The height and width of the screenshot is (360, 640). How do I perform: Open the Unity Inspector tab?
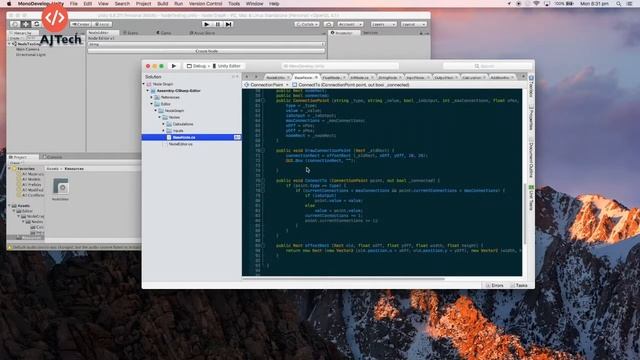click(344, 33)
